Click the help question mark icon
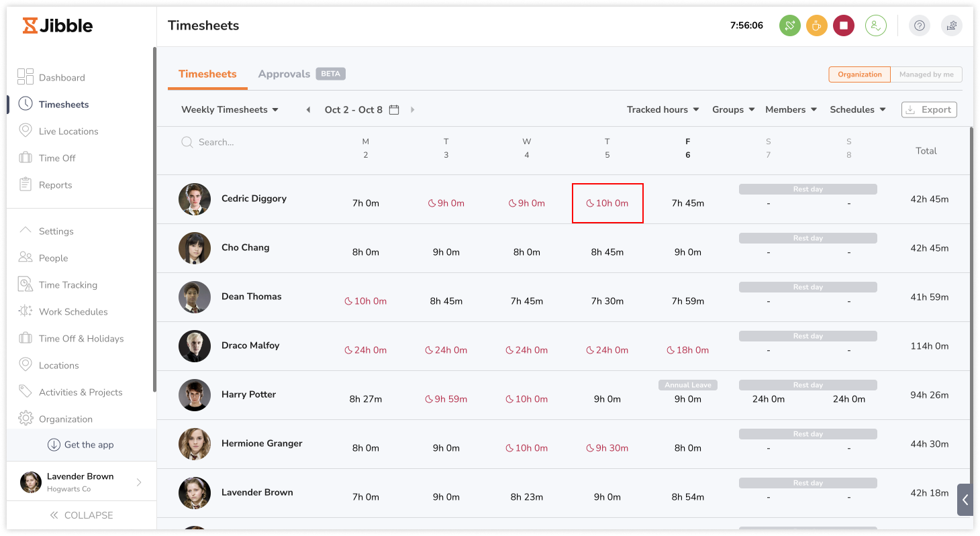 tap(919, 25)
